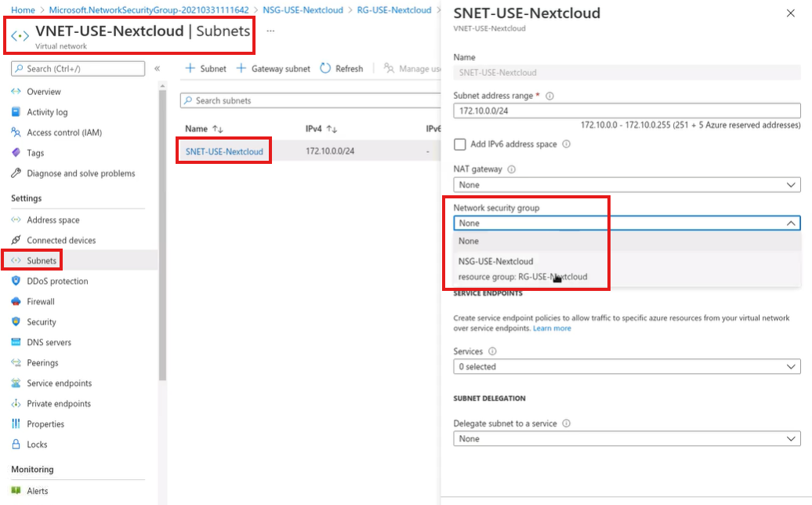Sort subnets by Name column arrows
Viewport: 812px width, 505px height.
218,129
